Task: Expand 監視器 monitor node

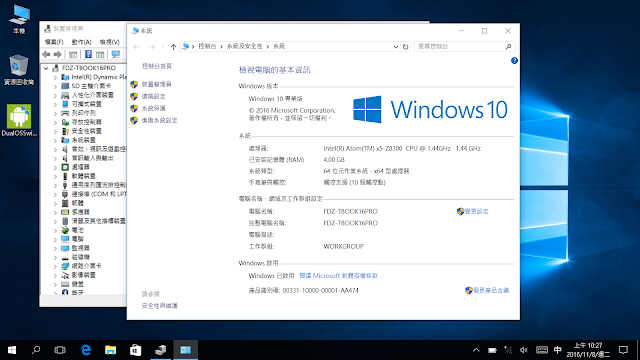Action: (55, 248)
